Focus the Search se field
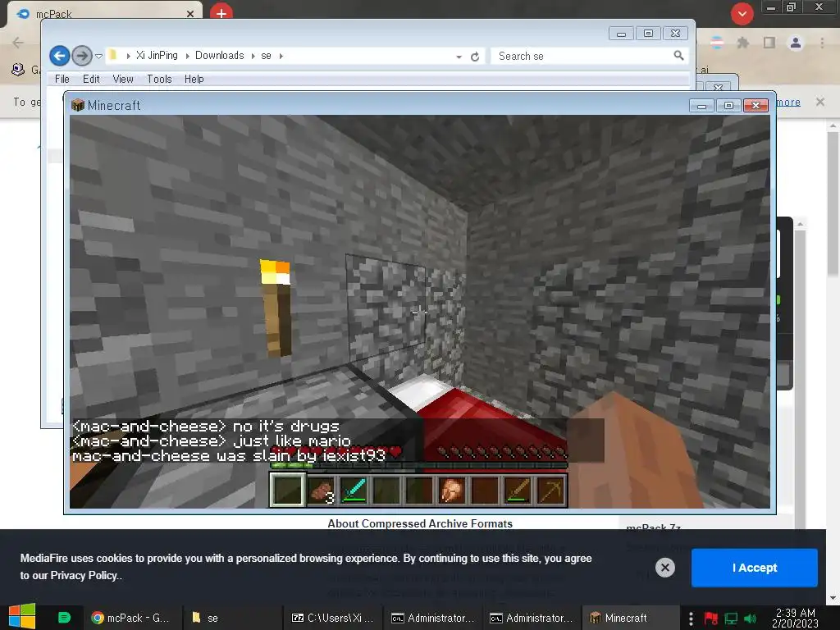 [589, 56]
